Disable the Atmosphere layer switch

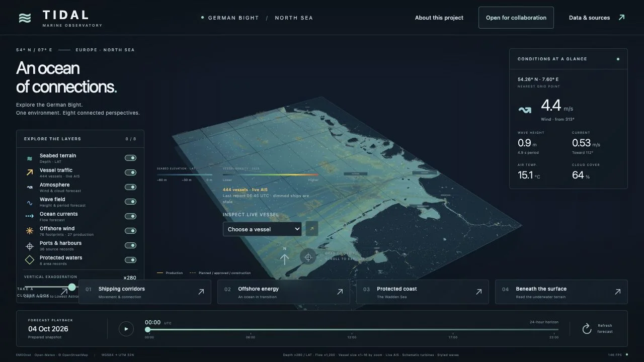click(x=130, y=187)
